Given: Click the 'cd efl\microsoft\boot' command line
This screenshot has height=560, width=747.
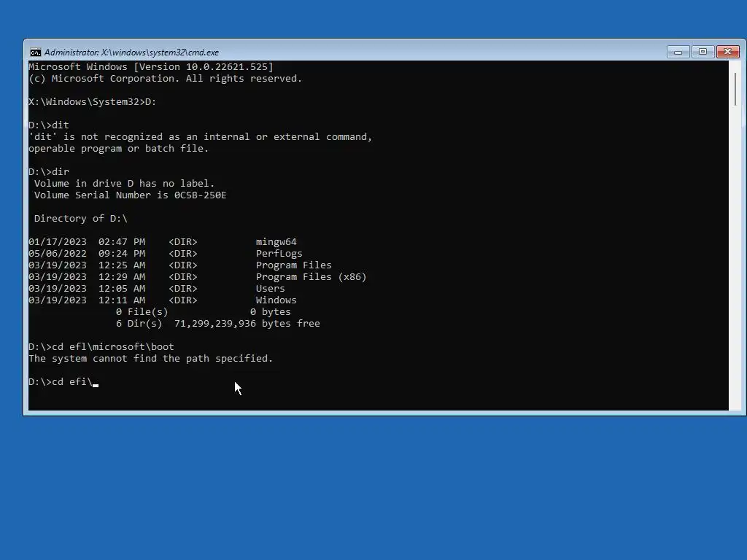Looking at the screenshot, I should [x=101, y=346].
